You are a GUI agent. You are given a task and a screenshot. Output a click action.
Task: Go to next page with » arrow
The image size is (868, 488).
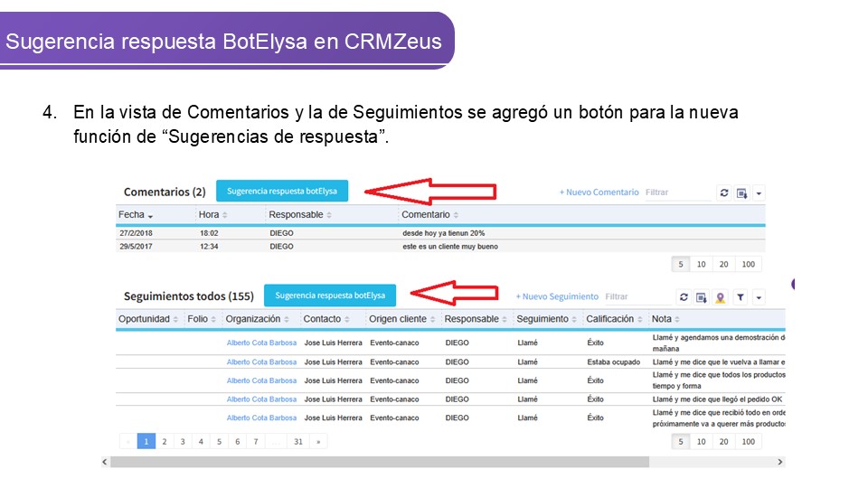click(x=316, y=442)
